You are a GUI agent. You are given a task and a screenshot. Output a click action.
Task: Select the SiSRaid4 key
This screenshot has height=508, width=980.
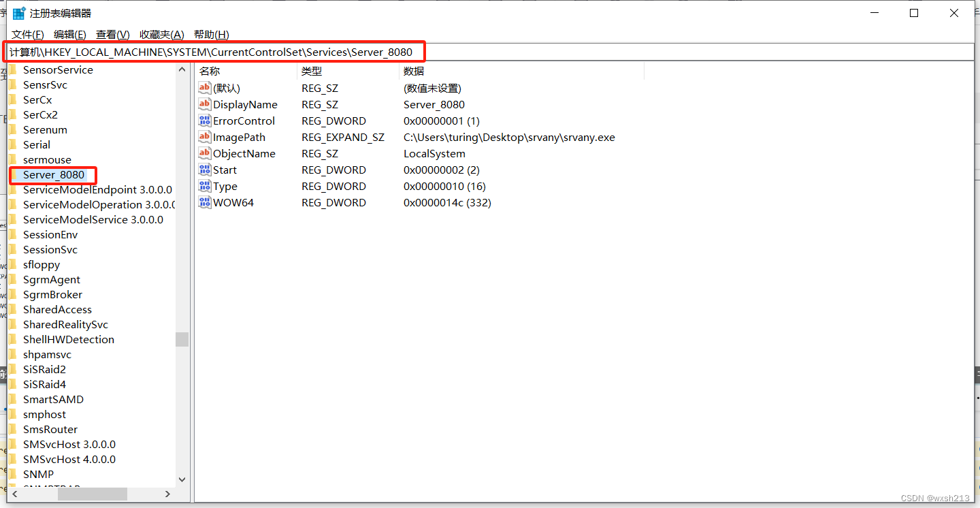point(44,384)
